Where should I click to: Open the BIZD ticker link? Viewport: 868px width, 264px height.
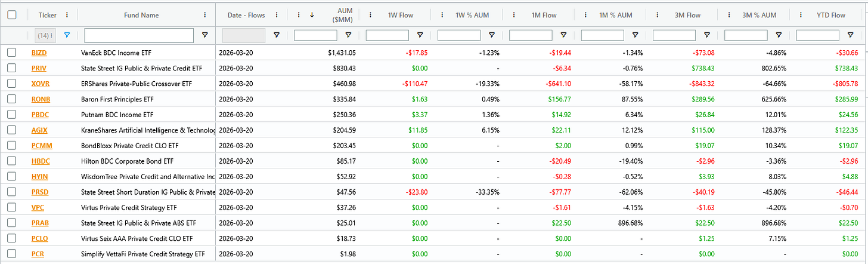(39, 53)
